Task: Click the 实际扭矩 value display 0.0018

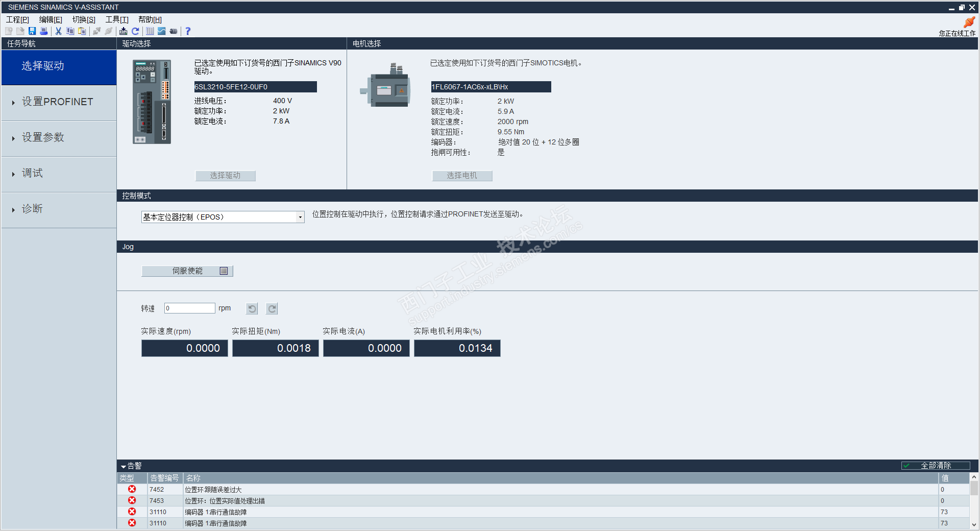Action: (x=276, y=348)
